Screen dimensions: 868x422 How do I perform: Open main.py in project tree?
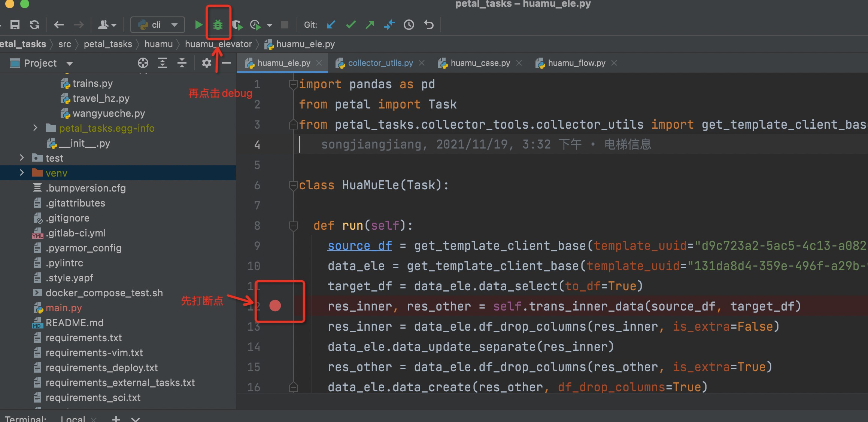(64, 308)
